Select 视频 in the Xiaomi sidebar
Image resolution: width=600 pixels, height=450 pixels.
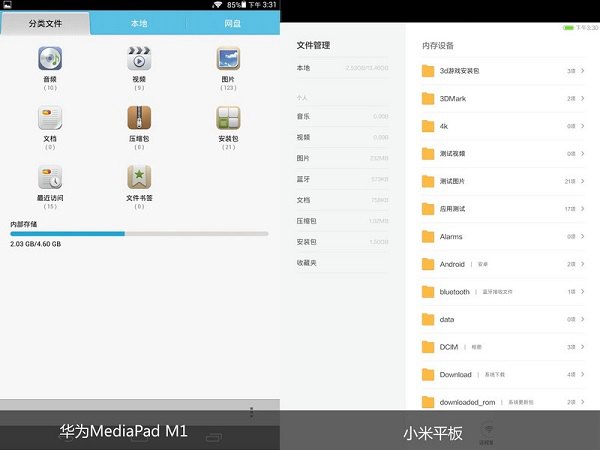pos(342,137)
